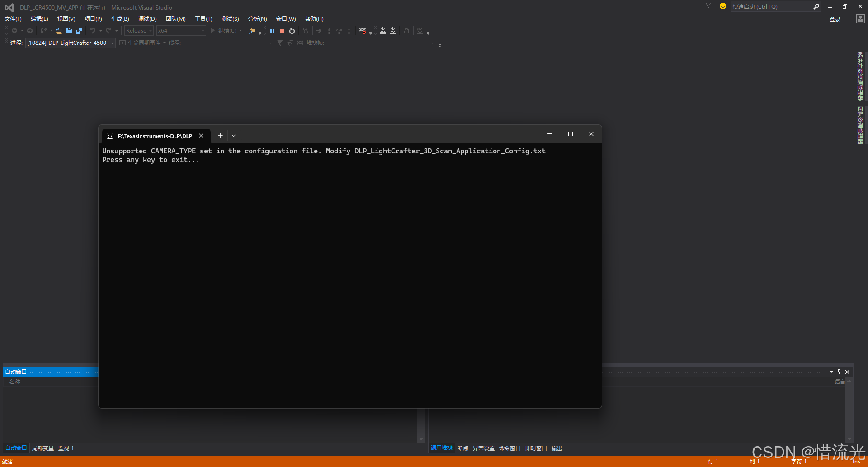The image size is (868, 467).
Task: Click the 继续(C) continue button
Action: coord(223,31)
